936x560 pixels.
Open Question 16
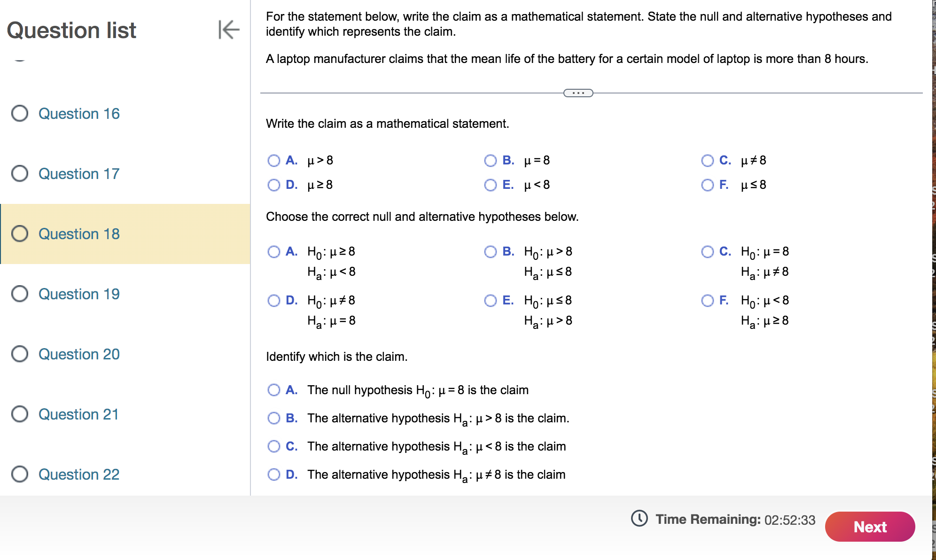coord(79,114)
